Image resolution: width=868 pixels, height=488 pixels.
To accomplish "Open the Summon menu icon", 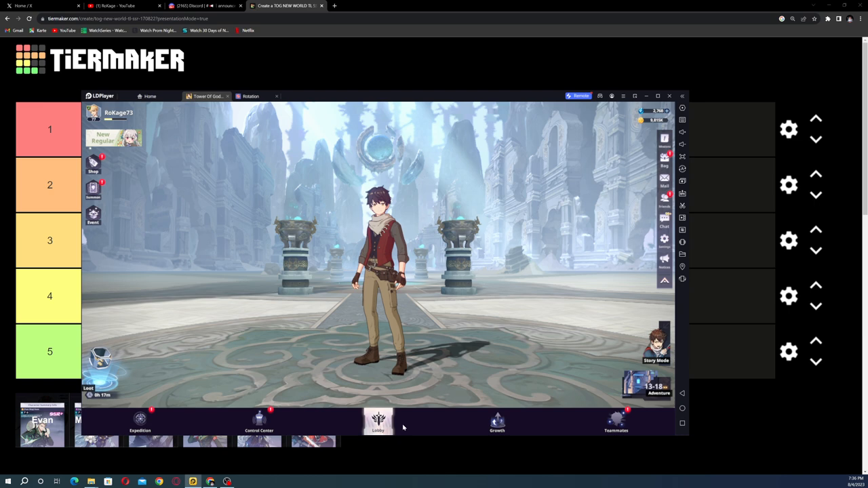I will click(93, 189).
